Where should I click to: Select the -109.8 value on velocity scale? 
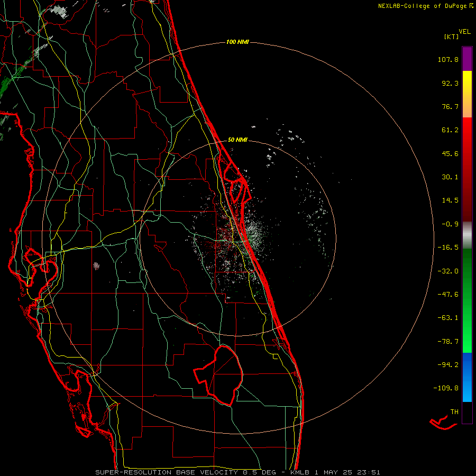click(446, 388)
